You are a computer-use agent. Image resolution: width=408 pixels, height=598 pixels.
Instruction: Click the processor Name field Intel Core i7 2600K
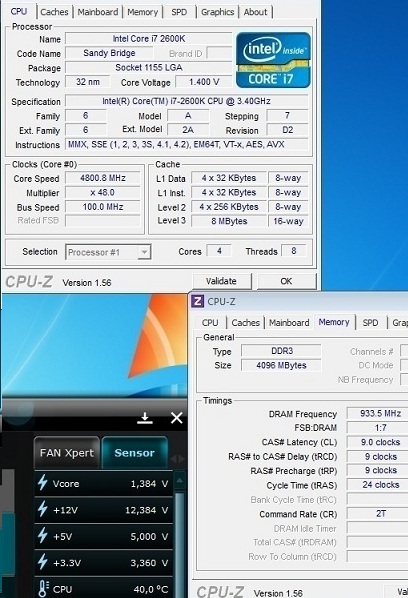pos(149,39)
